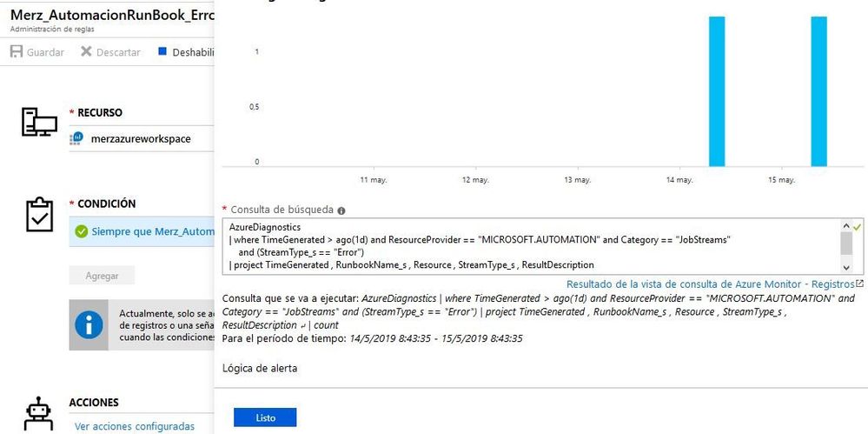Click the green check condition icon
The image size is (868, 434).
pos(82,231)
